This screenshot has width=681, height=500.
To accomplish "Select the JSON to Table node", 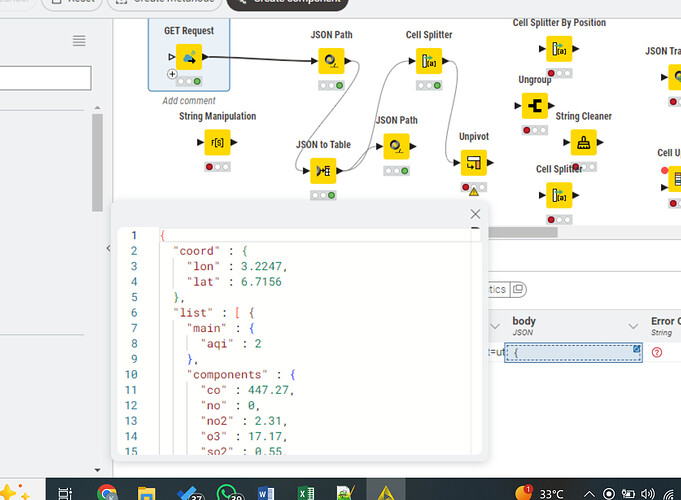I will 323,171.
